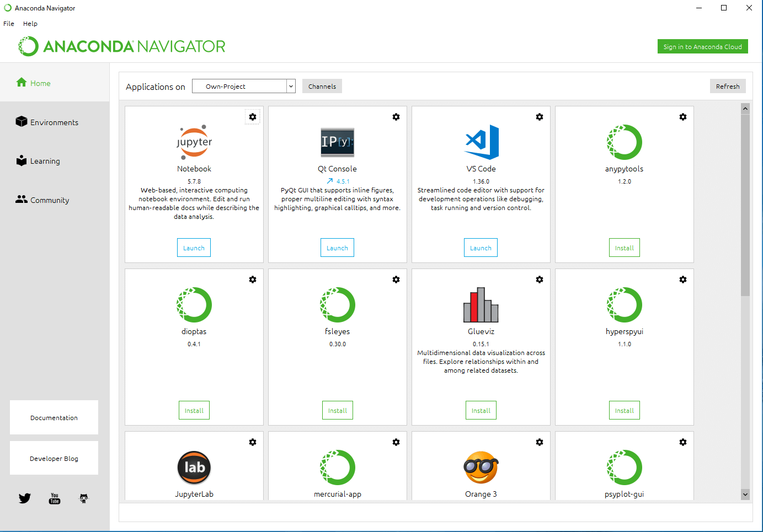Sign in to Anaconda Cloud
The image size is (763, 532).
[x=702, y=46]
